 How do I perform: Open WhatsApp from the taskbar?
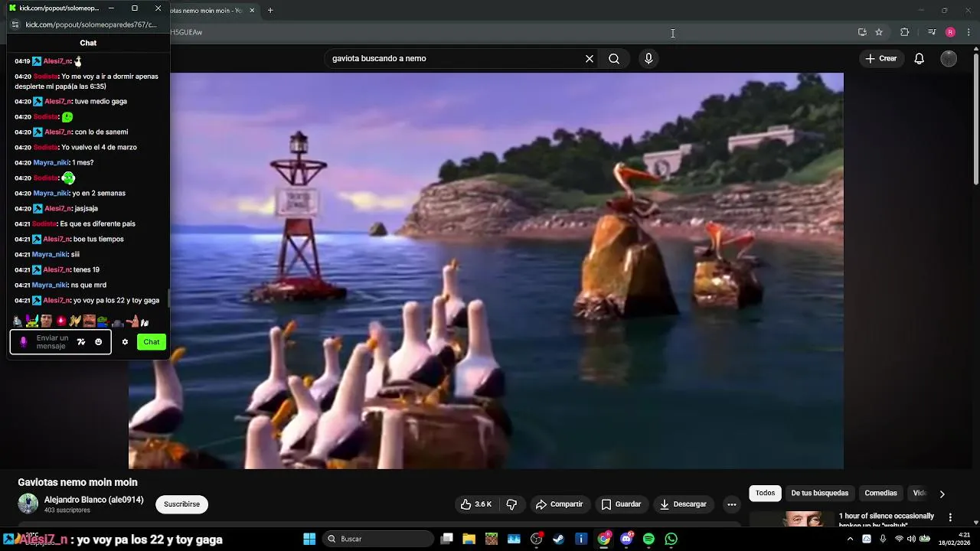click(671, 539)
